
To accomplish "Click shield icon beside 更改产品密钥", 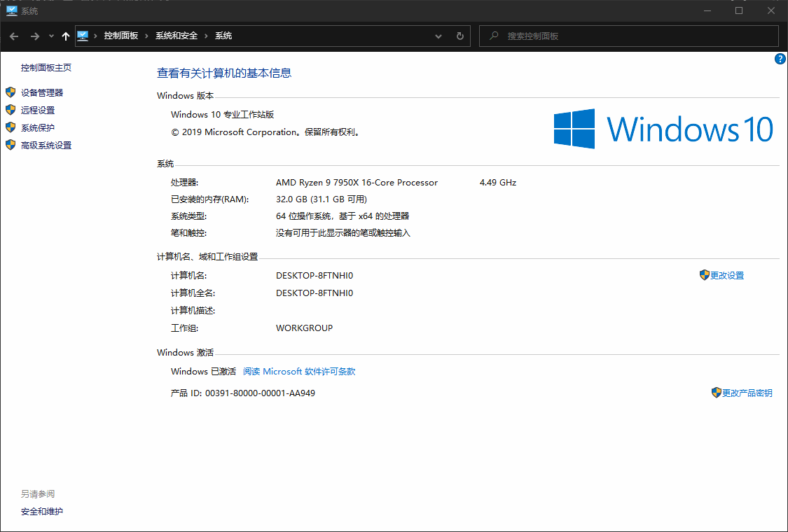I will click(717, 392).
